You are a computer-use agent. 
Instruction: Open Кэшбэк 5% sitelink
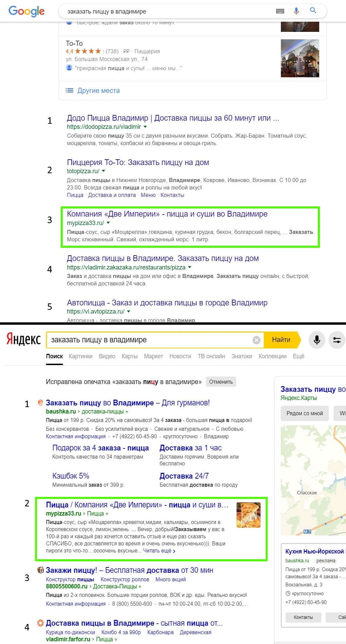pyautogui.click(x=71, y=476)
